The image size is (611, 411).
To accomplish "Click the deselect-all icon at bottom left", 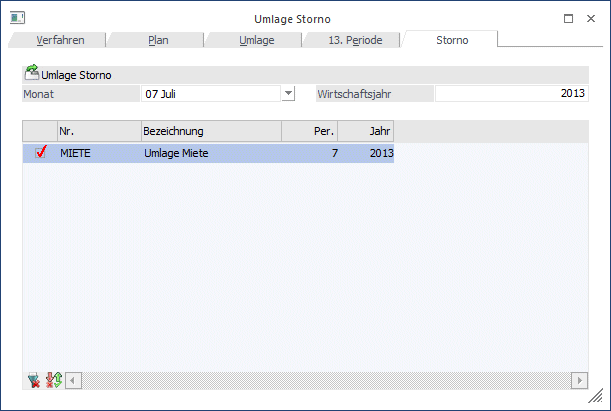I will point(36,380).
